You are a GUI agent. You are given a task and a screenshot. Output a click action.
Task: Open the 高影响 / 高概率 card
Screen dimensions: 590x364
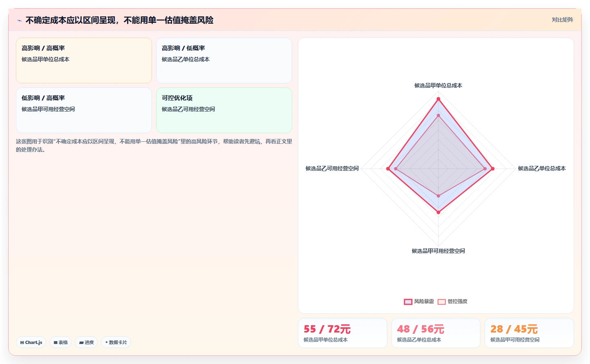click(84, 60)
